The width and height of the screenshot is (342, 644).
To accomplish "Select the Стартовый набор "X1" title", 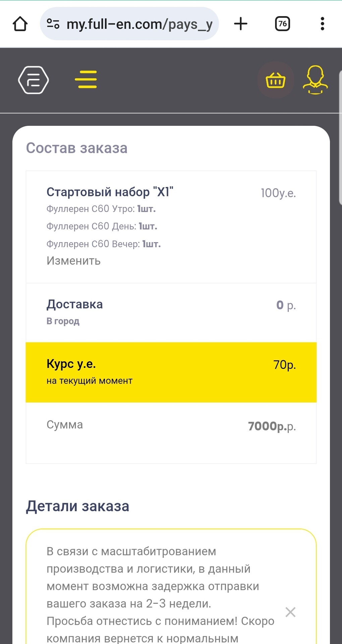I will pyautogui.click(x=110, y=192).
